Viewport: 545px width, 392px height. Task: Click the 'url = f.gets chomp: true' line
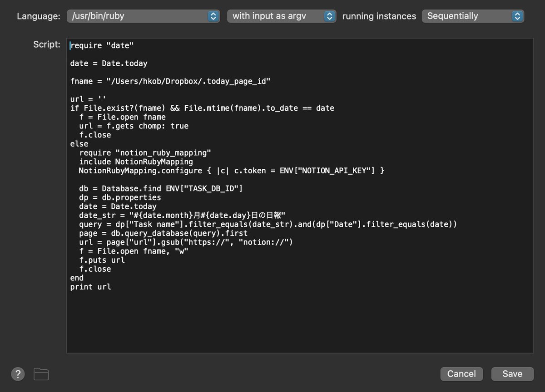134,126
